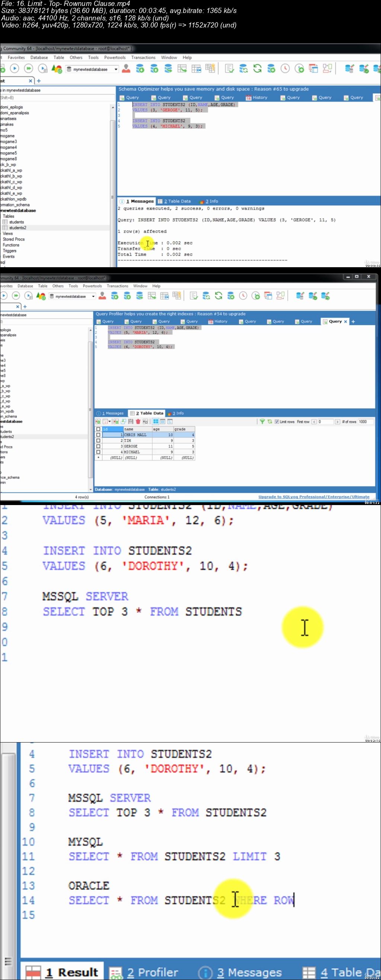The image size is (381, 980).
Task: Select students table in top frame tree
Action: pos(16,222)
